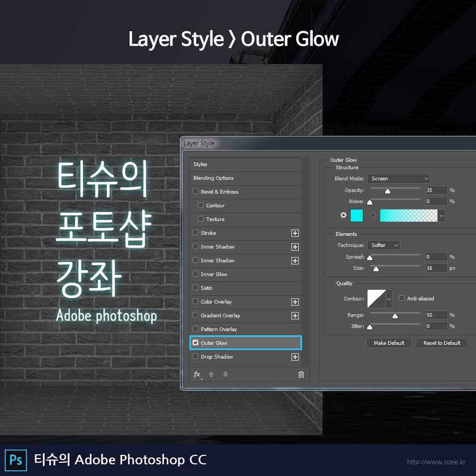Open the Blend Mode Screen dropdown
The image size is (476, 476).
[x=399, y=179]
